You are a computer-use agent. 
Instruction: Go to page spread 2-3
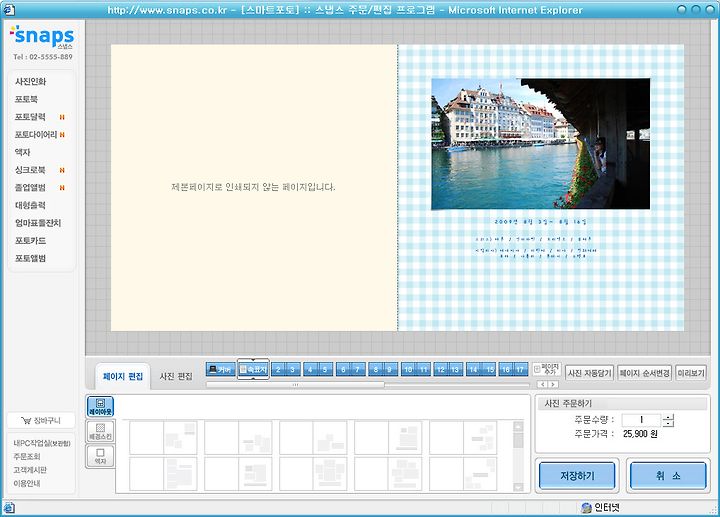(285, 369)
